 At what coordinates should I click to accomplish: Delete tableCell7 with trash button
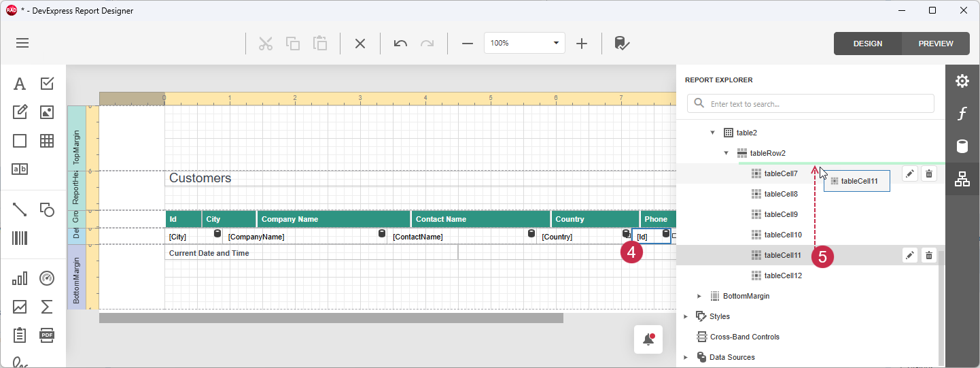[929, 173]
